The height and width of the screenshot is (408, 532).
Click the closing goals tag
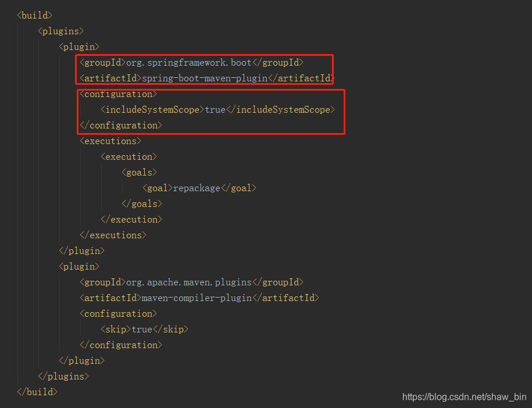pos(142,204)
